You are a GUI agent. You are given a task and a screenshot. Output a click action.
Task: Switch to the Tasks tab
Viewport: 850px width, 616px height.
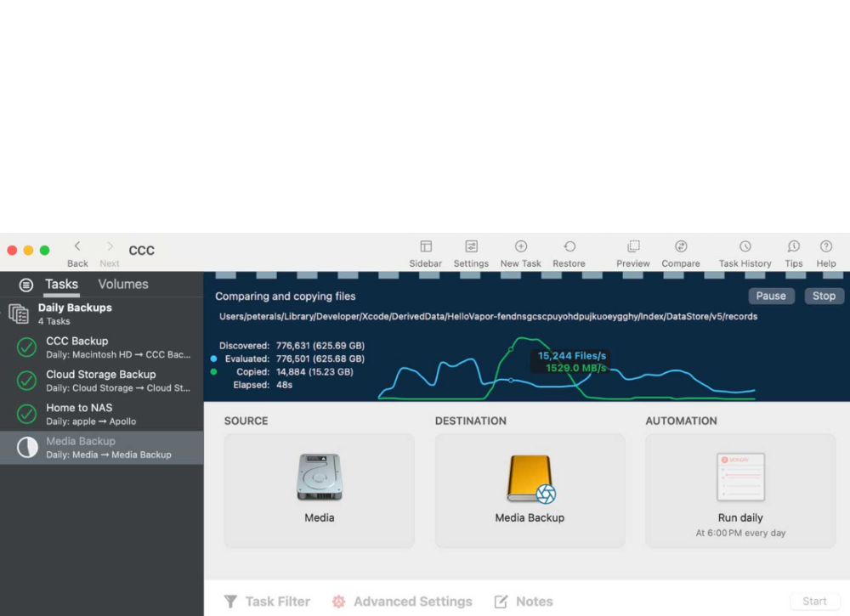(x=61, y=285)
